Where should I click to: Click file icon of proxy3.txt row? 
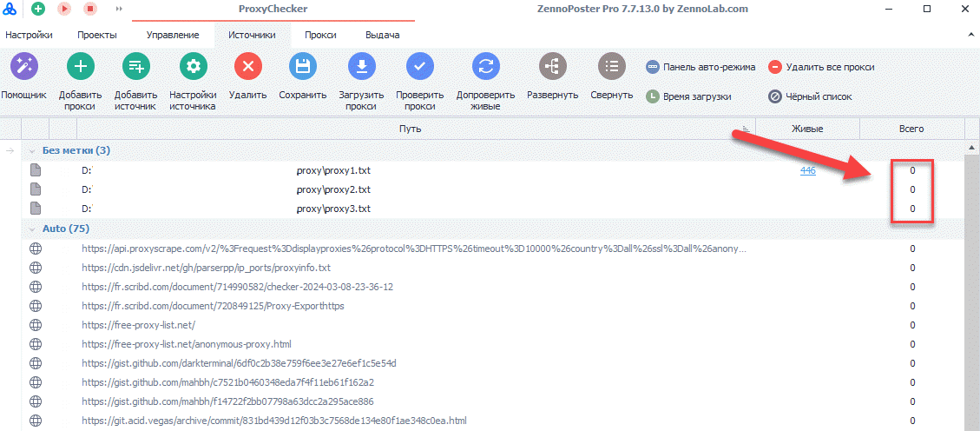tap(36, 208)
